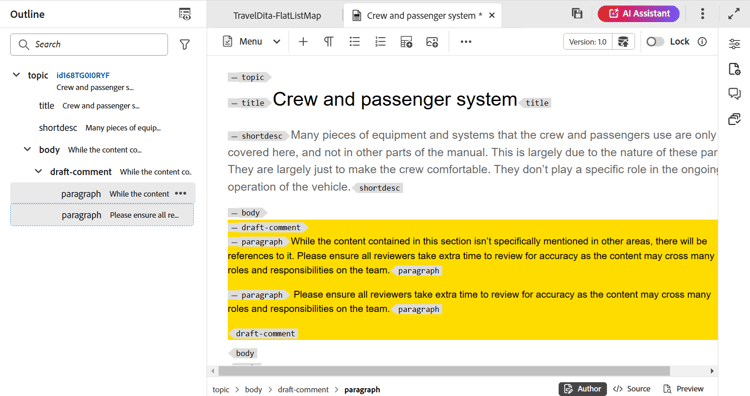Insert a bulleted list

[x=354, y=42]
